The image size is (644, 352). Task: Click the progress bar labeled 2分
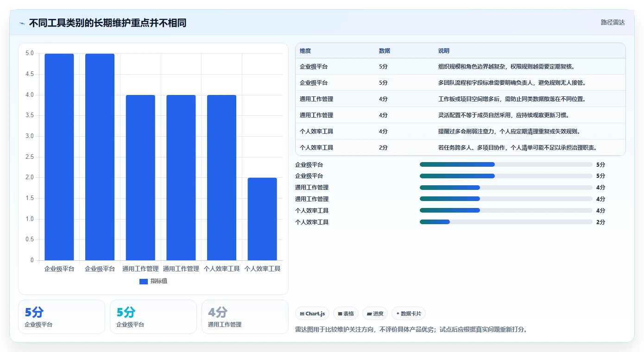[x=506, y=222]
